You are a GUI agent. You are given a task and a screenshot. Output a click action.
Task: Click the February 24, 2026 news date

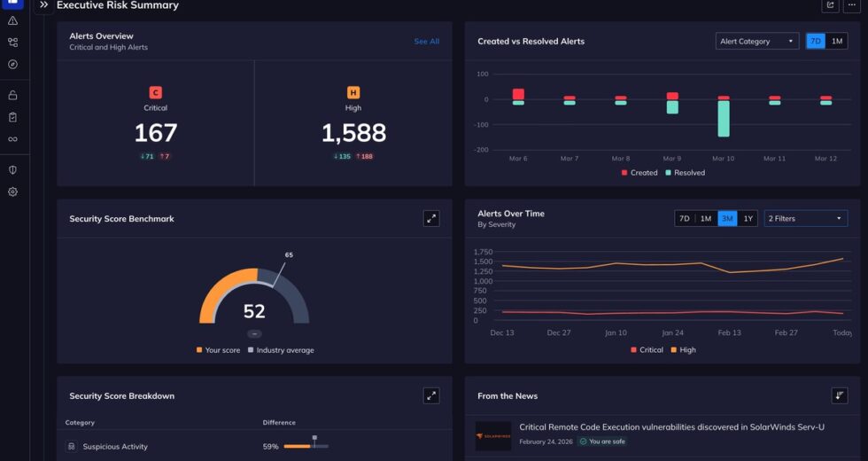tap(546, 441)
